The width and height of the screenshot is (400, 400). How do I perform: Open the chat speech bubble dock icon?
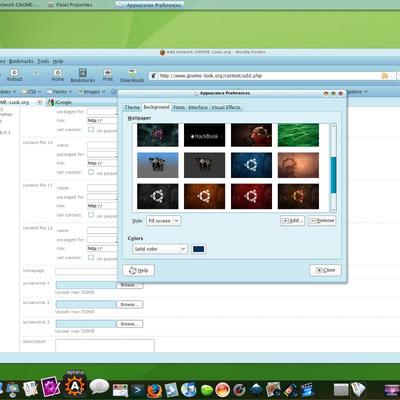click(x=99, y=387)
